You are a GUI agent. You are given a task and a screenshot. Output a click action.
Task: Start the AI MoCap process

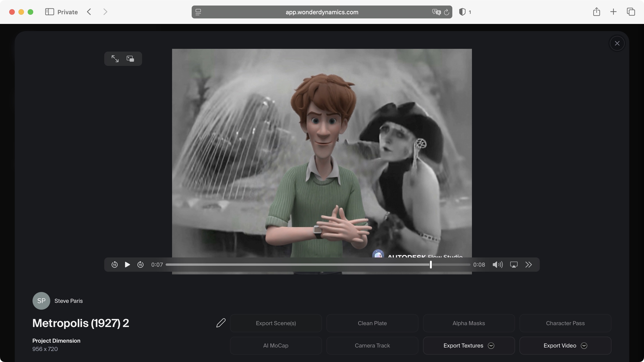pos(275,345)
